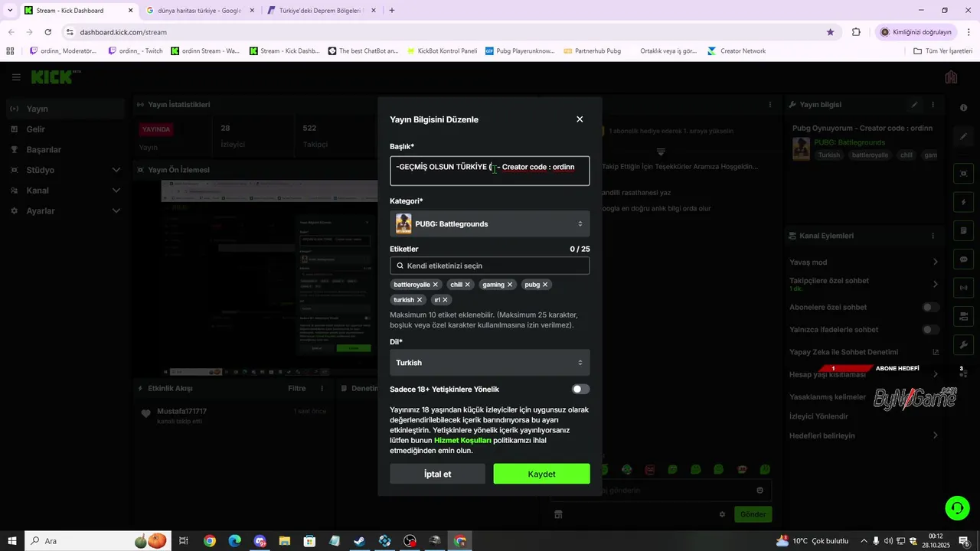980x551 pixels.
Task: Remove the pubg tag
Action: 545,285
